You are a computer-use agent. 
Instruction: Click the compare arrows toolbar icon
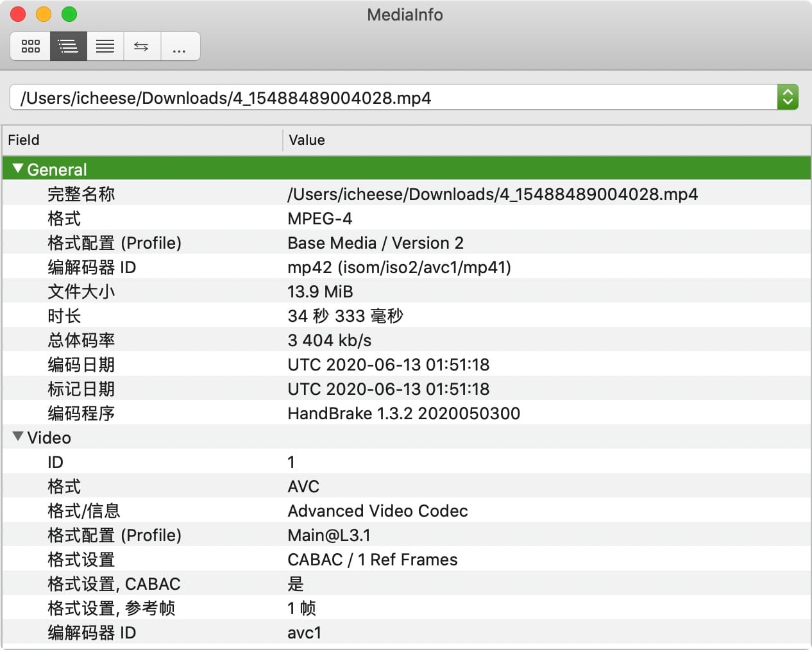pyautogui.click(x=142, y=46)
